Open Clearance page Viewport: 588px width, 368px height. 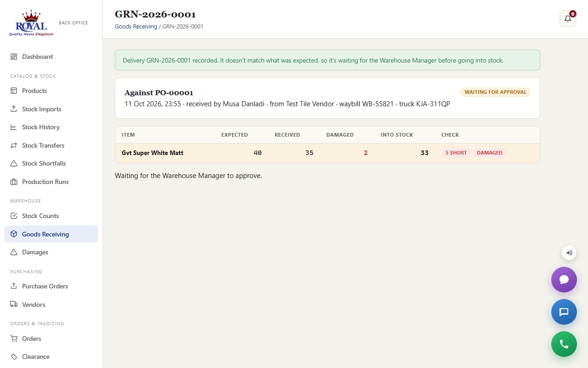(x=51, y=356)
